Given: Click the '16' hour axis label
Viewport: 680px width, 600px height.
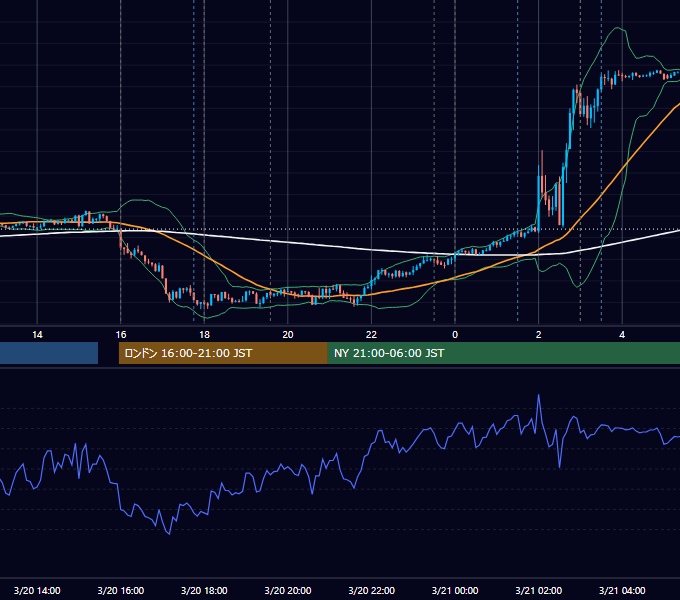Looking at the screenshot, I should click(121, 335).
